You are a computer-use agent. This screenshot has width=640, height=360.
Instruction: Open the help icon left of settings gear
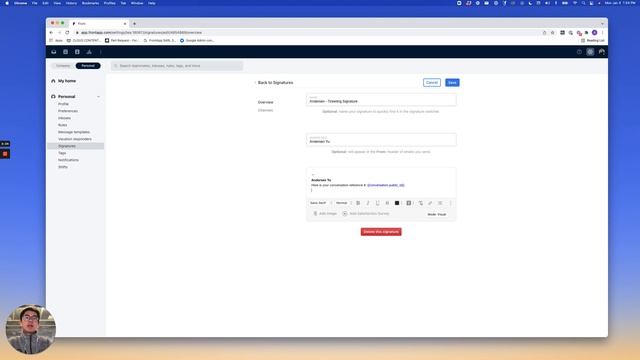coord(579,52)
